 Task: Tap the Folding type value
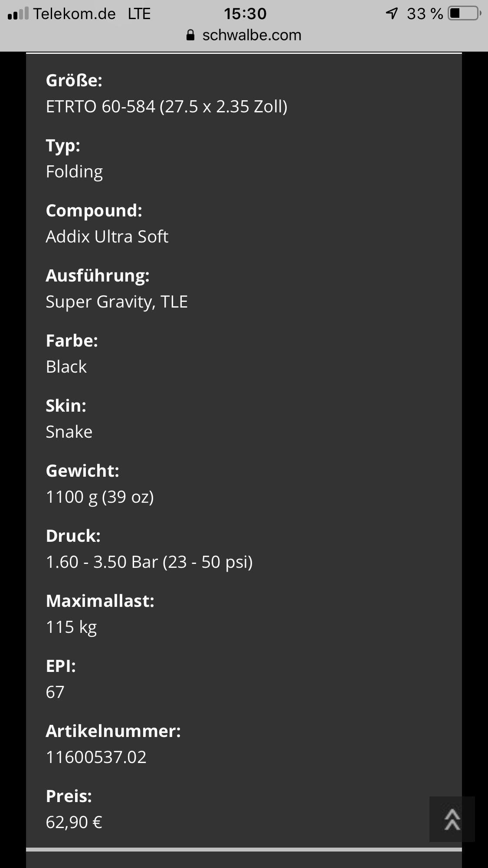(x=74, y=172)
